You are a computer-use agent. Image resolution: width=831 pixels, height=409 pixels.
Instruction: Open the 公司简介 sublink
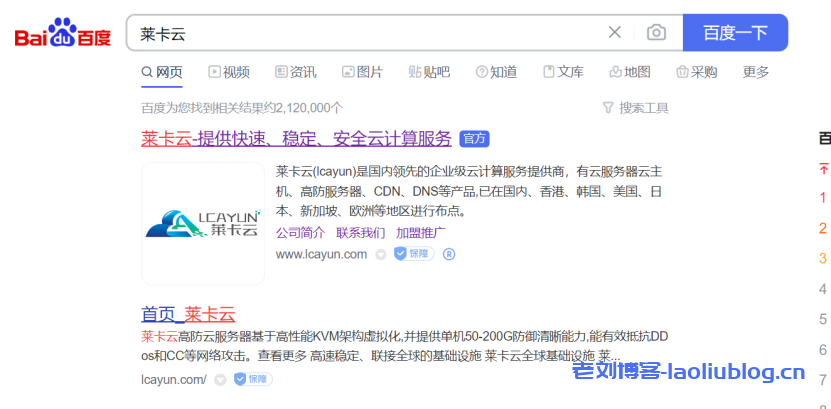[x=300, y=233]
